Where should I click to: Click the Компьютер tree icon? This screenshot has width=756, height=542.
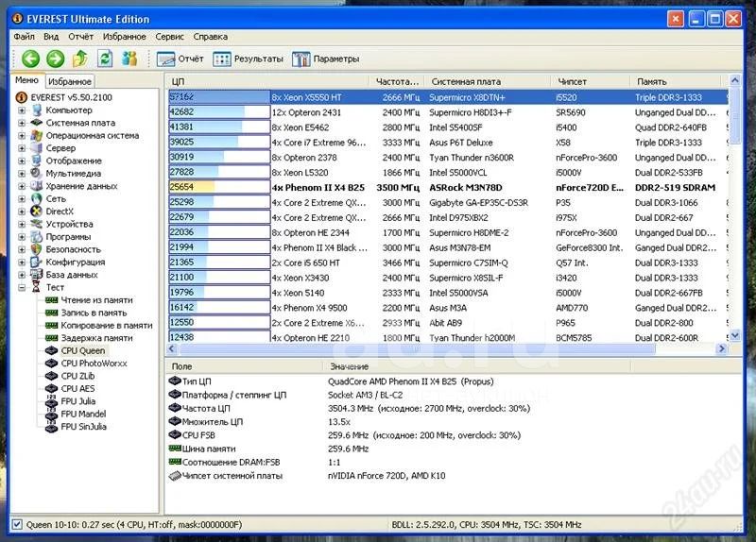37,110
